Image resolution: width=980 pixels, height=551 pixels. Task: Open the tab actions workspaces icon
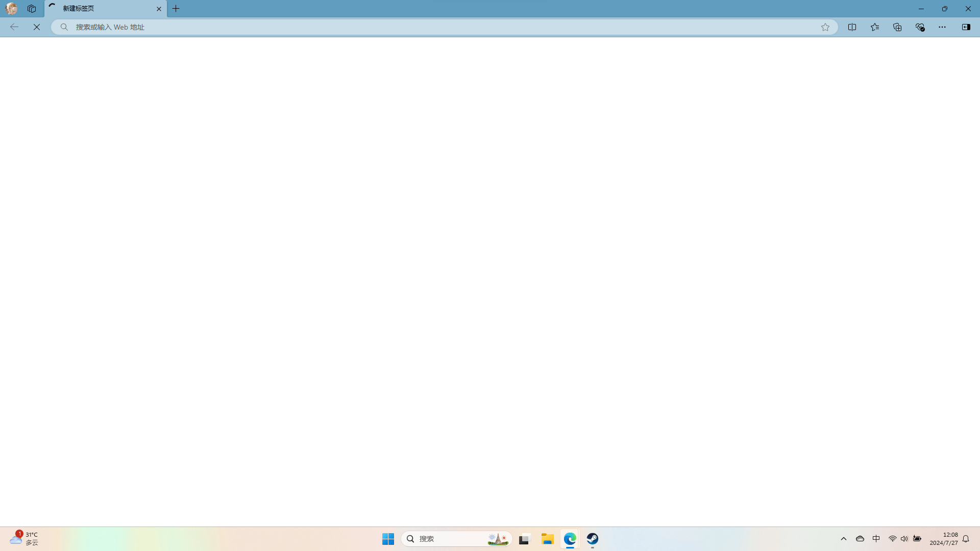click(x=32, y=9)
